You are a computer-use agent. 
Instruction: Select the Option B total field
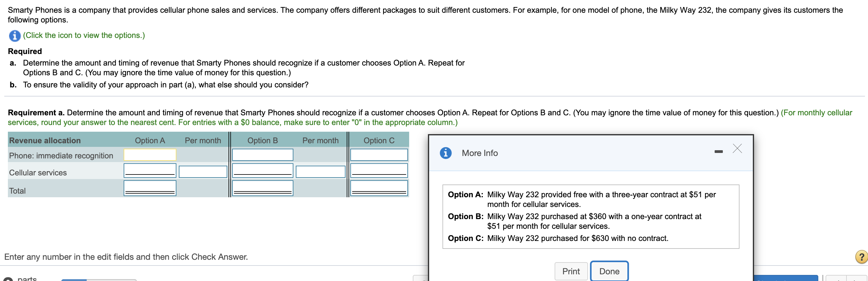point(262,188)
